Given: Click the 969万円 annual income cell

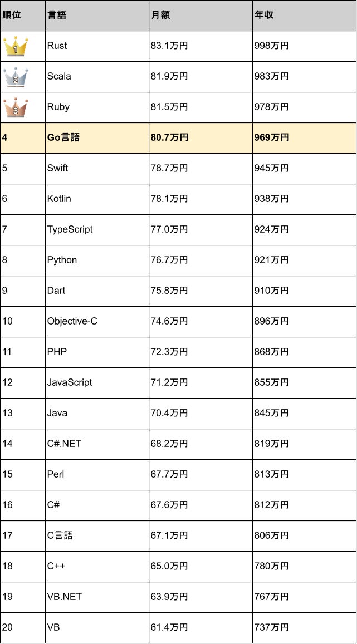Looking at the screenshot, I should pos(272,138).
